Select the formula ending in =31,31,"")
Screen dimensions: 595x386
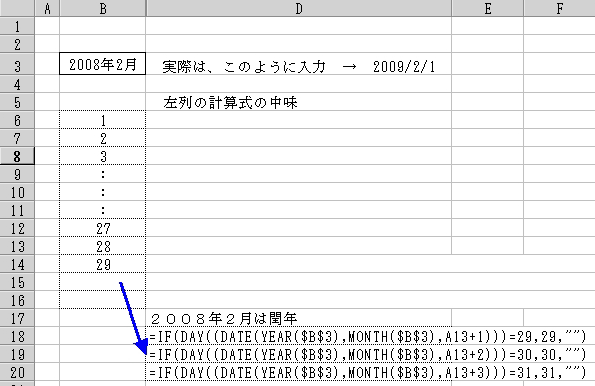tap(368, 372)
